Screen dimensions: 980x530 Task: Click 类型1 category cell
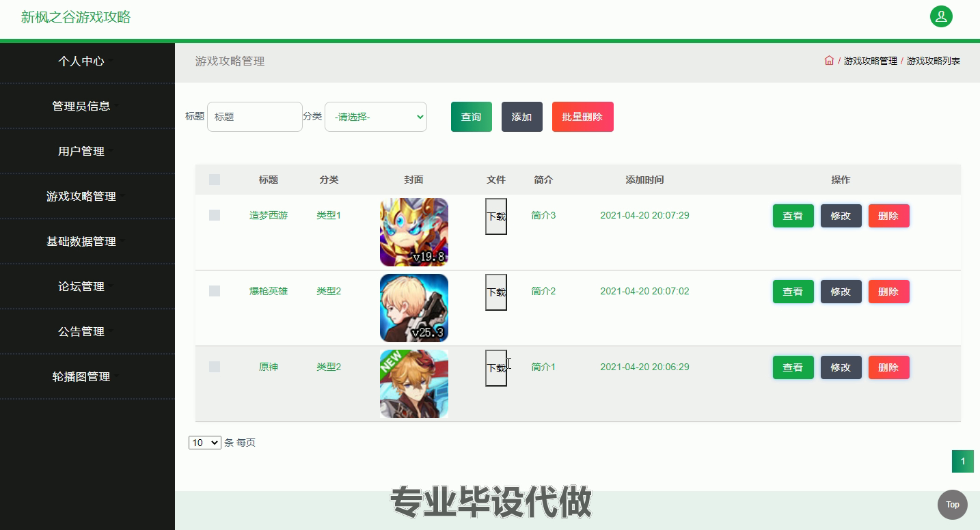[x=329, y=215]
